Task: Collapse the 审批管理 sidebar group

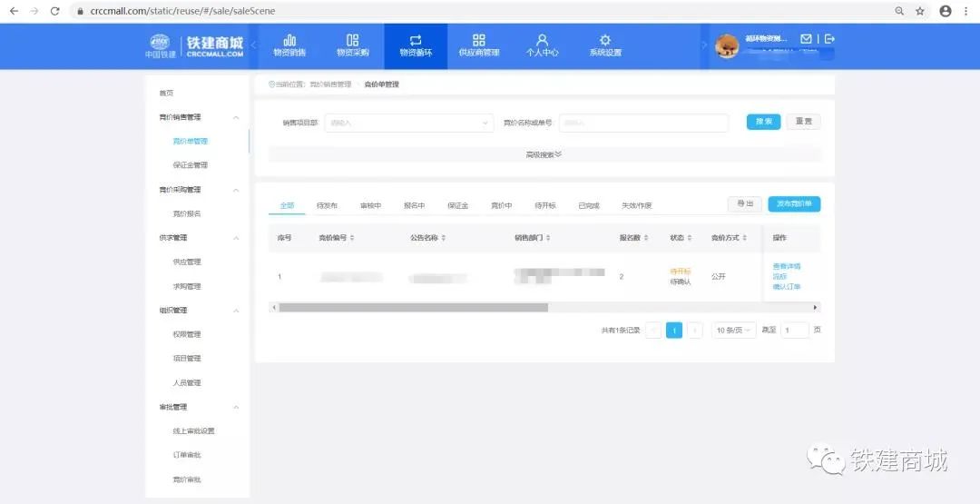Action: (236, 407)
